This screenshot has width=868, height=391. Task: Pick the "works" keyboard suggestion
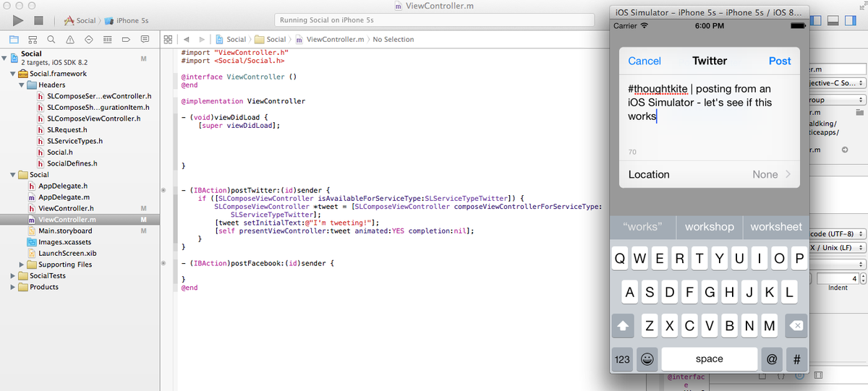pos(643,227)
